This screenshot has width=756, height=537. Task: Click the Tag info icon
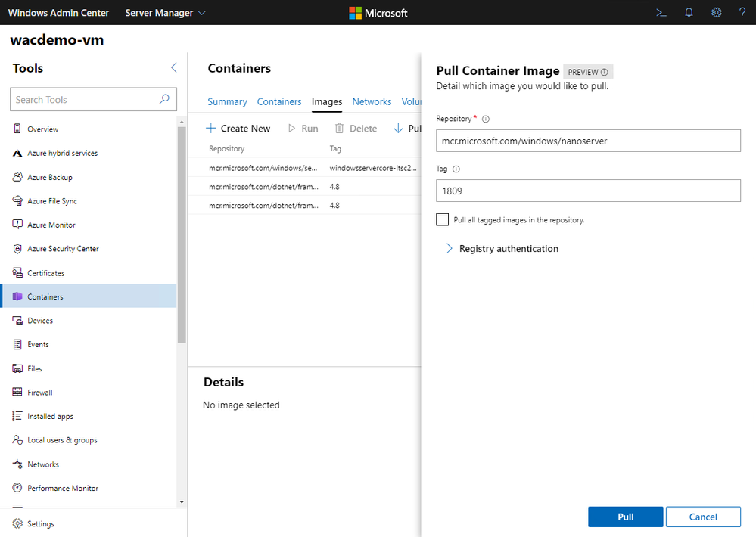click(456, 169)
